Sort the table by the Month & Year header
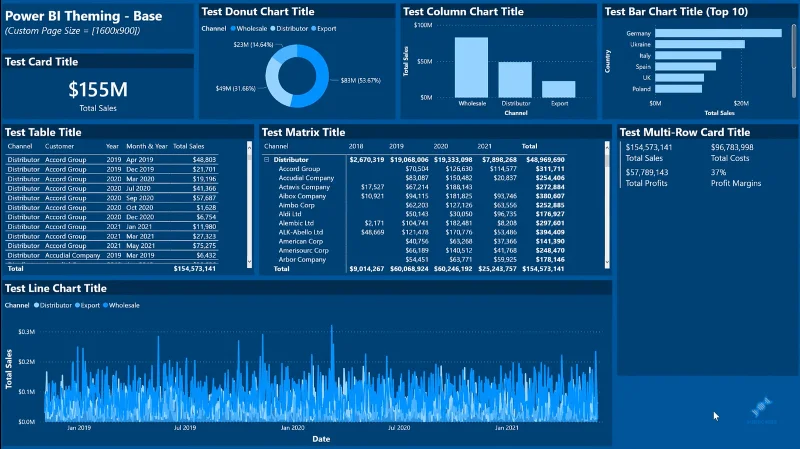The height and width of the screenshot is (449, 800). click(x=147, y=146)
